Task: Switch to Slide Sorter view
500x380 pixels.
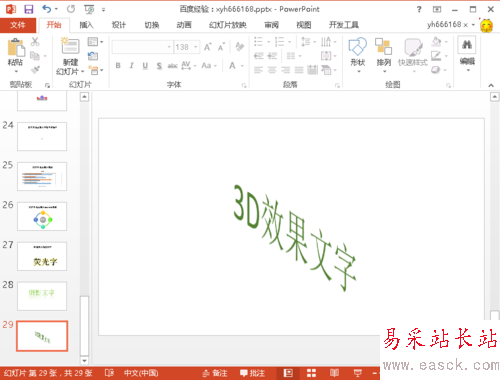Action: 311,373
